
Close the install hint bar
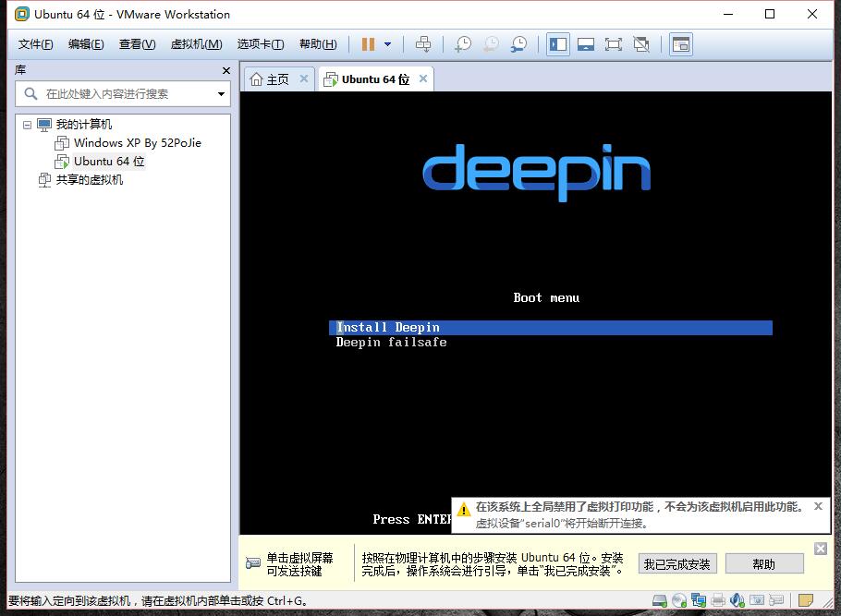[820, 549]
